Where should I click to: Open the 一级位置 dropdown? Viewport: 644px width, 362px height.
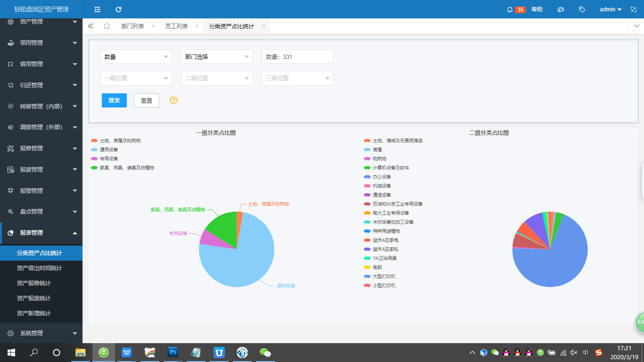click(x=136, y=78)
